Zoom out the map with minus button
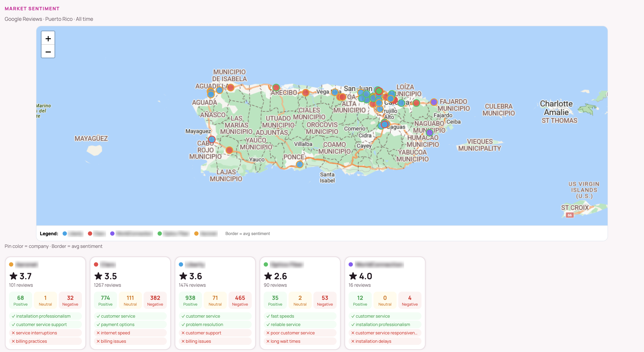 48,52
